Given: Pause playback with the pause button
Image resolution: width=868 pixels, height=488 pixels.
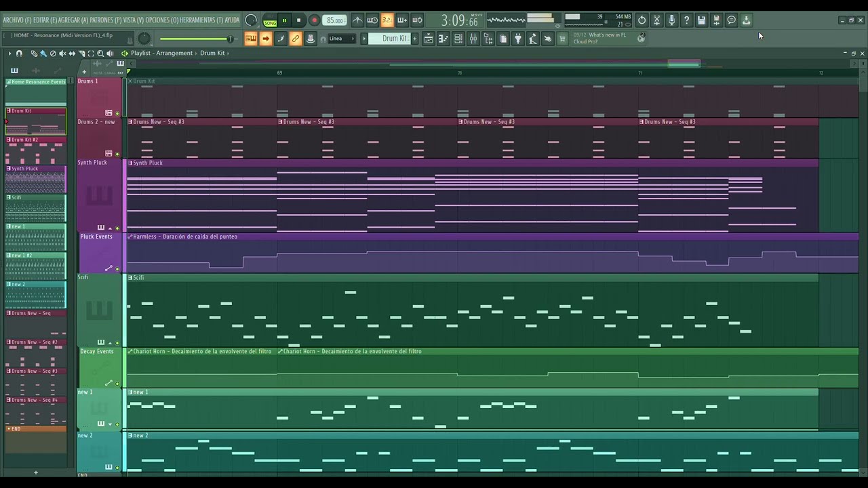Looking at the screenshot, I should pyautogui.click(x=285, y=20).
